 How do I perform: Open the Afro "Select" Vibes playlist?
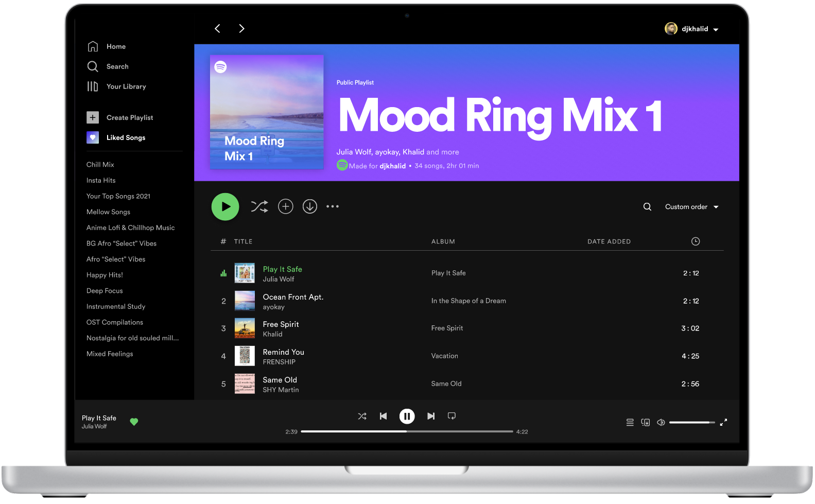coord(116,259)
